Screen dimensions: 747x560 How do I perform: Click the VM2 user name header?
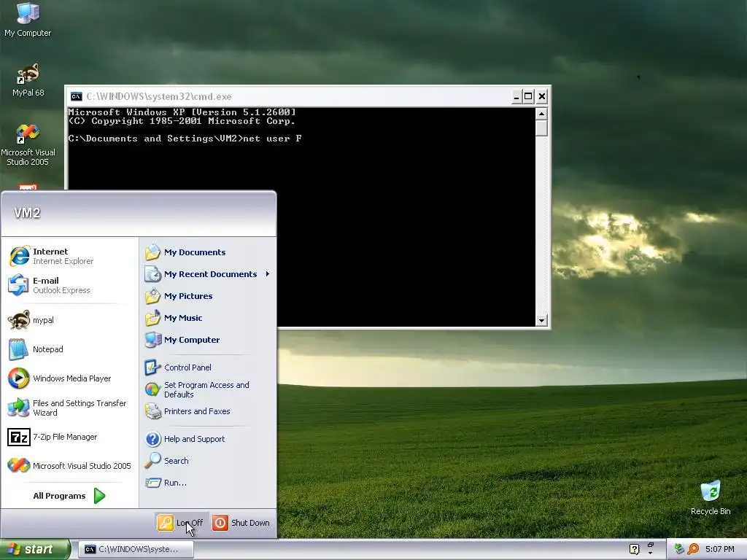click(27, 213)
